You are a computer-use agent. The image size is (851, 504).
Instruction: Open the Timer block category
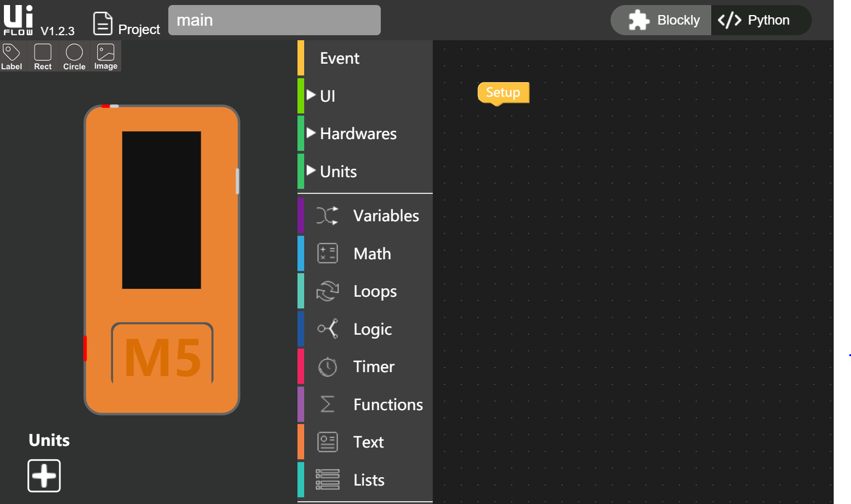pos(365,367)
